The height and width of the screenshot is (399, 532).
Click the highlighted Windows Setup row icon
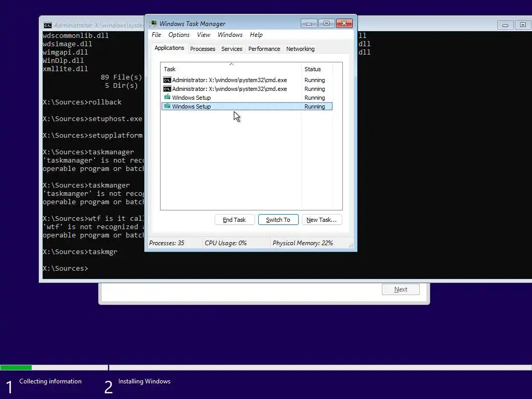pos(167,106)
